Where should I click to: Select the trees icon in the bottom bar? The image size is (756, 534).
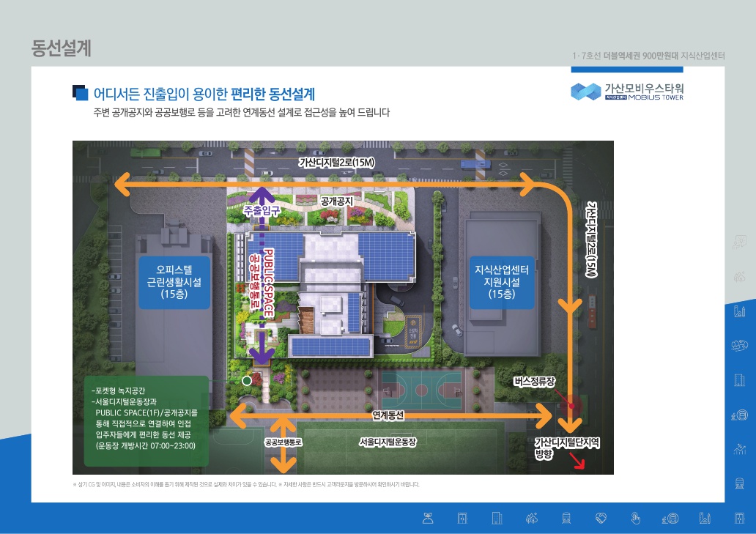coord(532,519)
